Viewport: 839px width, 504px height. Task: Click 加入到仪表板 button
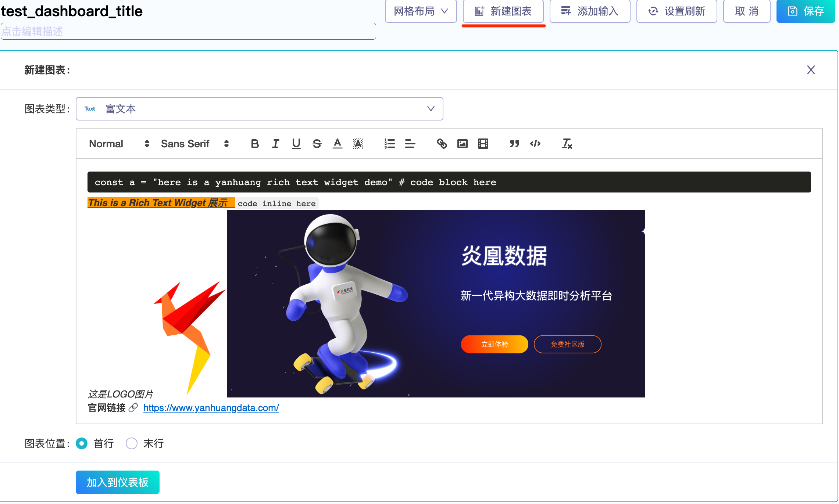tap(118, 481)
